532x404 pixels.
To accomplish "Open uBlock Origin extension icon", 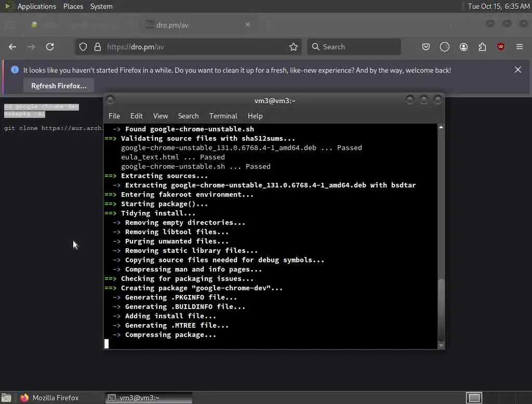I will [x=501, y=47].
